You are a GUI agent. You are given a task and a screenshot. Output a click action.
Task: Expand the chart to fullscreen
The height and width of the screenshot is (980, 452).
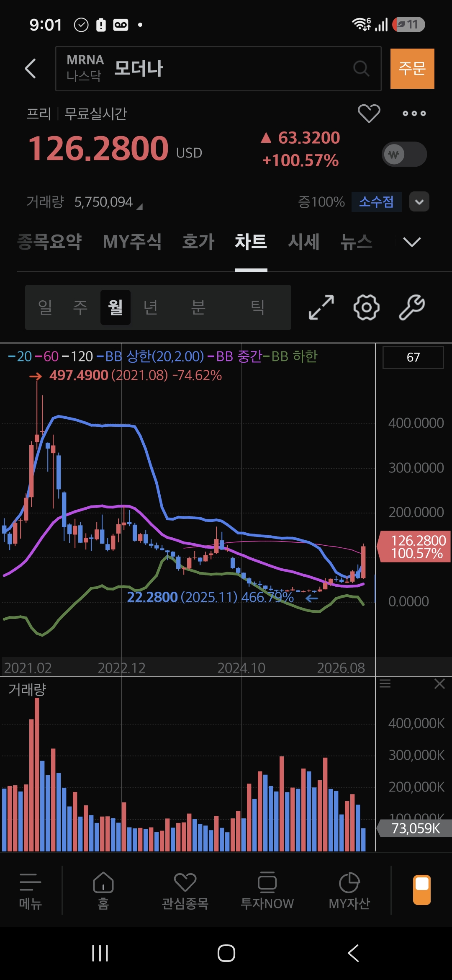tap(321, 307)
